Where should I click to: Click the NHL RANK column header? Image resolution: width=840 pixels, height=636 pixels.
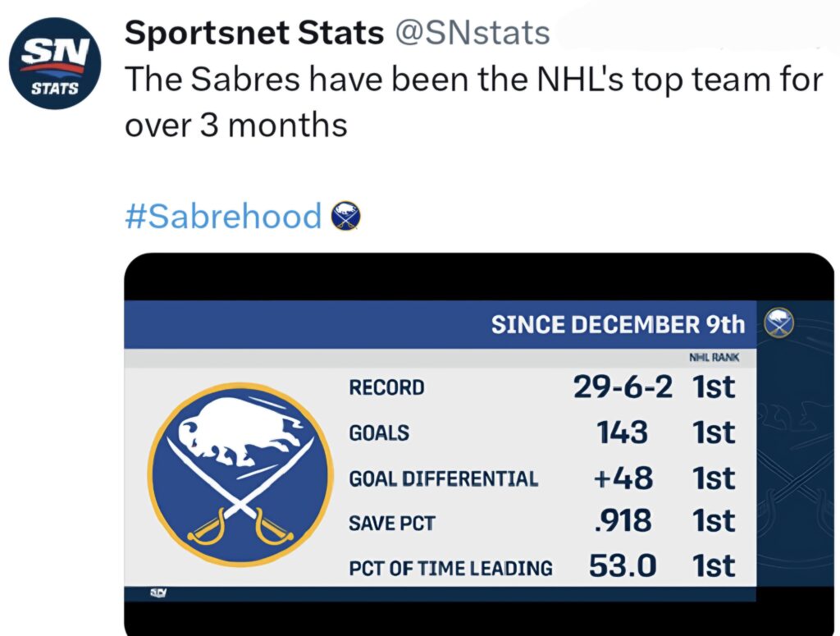[x=715, y=357]
